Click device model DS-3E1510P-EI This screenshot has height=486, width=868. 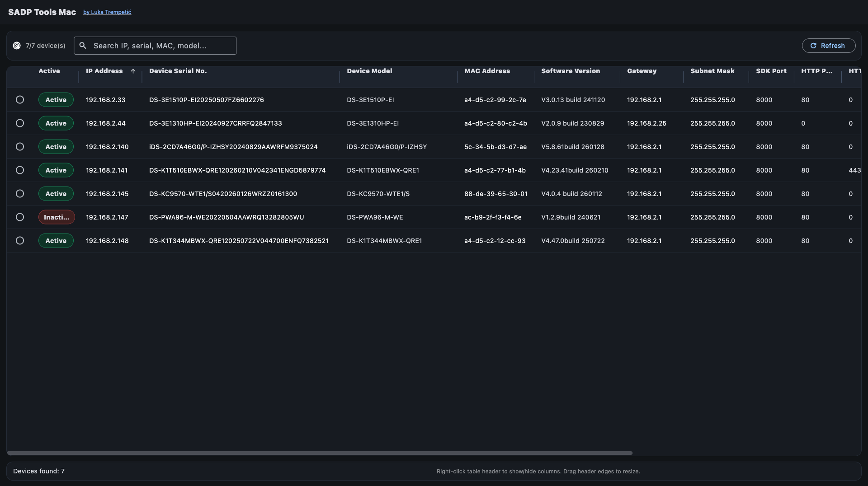pos(370,100)
